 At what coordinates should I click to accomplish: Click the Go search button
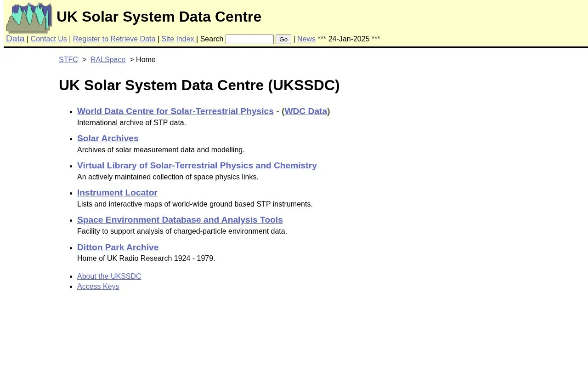(283, 39)
